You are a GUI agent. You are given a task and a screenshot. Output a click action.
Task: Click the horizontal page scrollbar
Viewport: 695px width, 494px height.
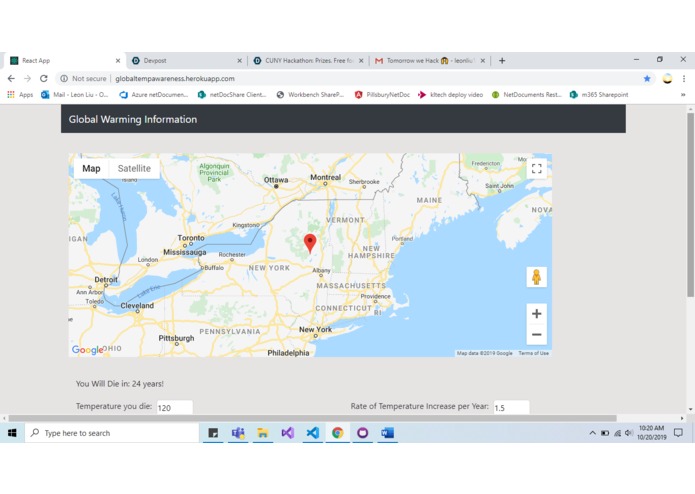pyautogui.click(x=312, y=418)
